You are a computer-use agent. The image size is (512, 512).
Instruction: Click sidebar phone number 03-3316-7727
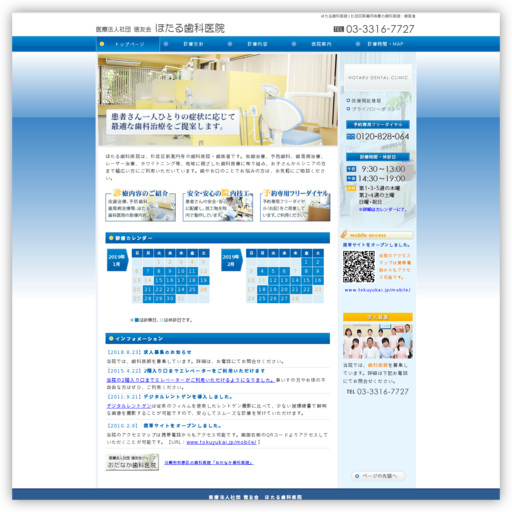(x=382, y=392)
